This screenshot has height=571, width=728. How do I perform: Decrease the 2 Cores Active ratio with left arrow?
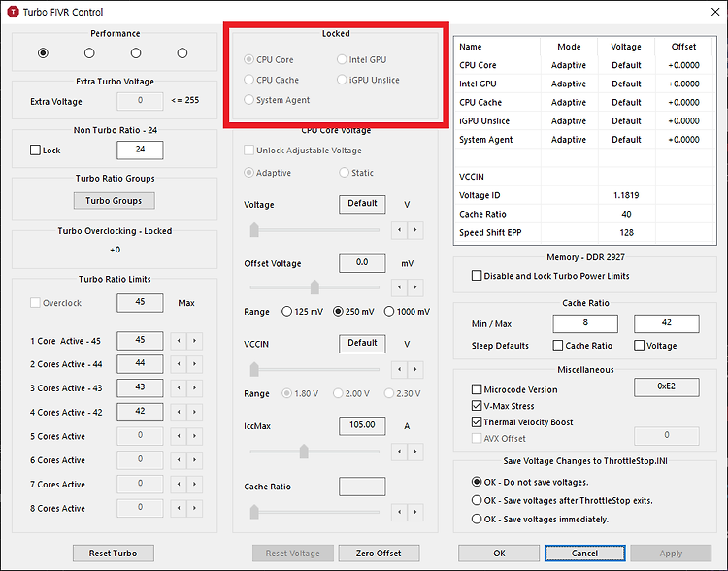tap(179, 364)
